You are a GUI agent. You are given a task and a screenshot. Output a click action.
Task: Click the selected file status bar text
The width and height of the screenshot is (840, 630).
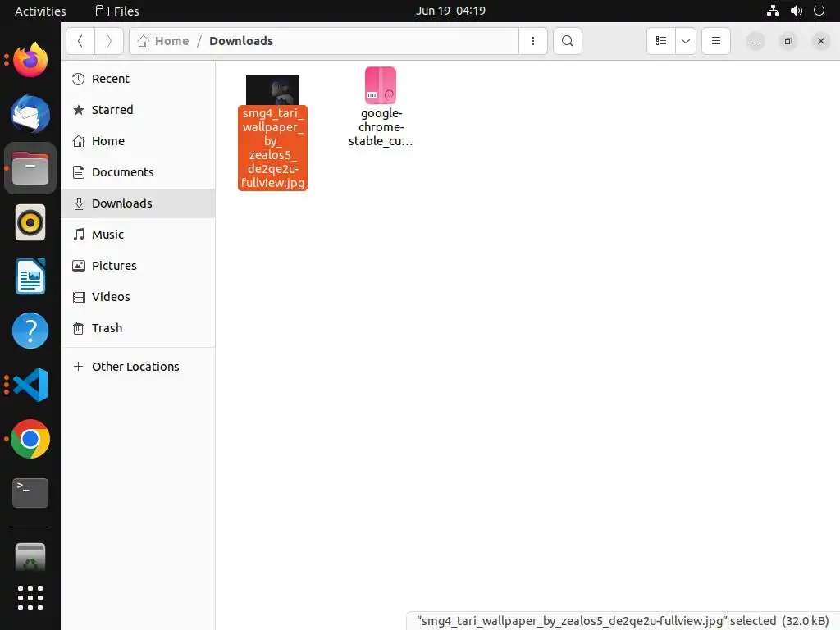(623, 621)
